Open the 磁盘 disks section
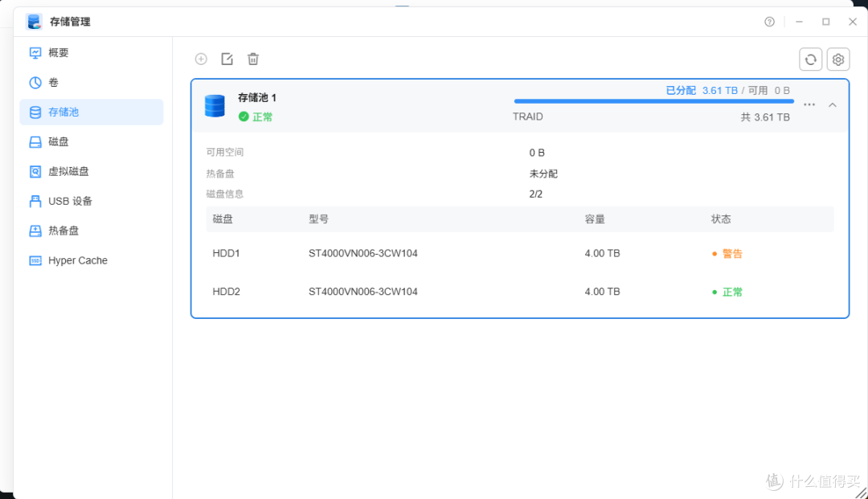Image resolution: width=868 pixels, height=499 pixels. click(x=92, y=141)
